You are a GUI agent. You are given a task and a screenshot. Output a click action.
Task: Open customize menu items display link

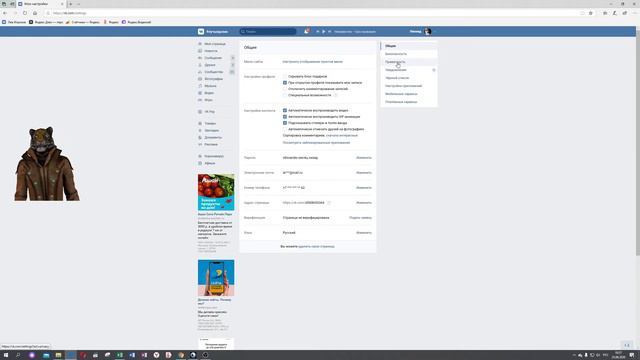tap(313, 62)
